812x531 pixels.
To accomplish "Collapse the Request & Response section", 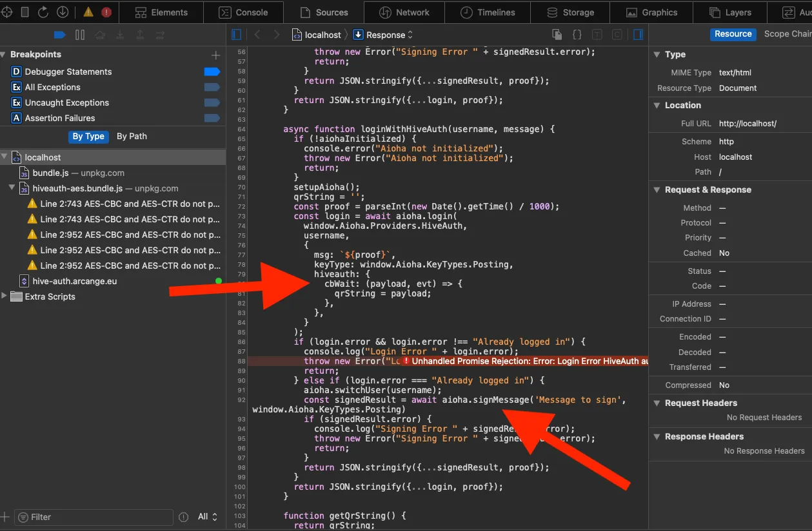I will point(657,189).
